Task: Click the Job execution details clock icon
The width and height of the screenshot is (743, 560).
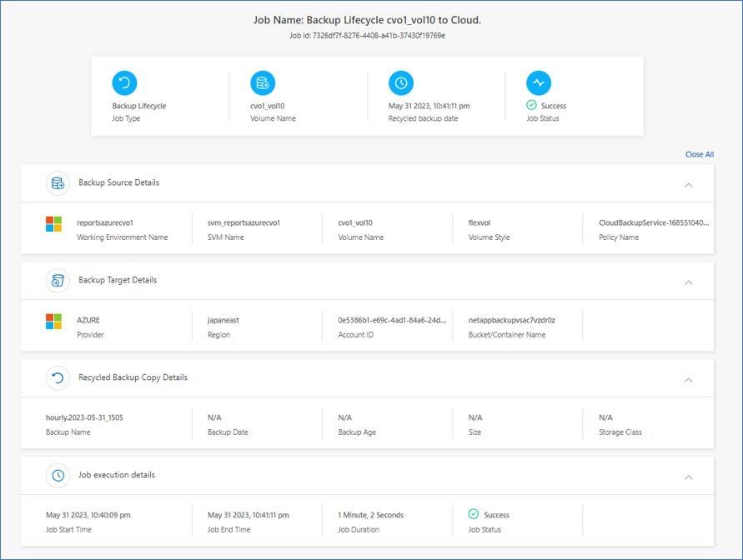Action: [x=58, y=476]
